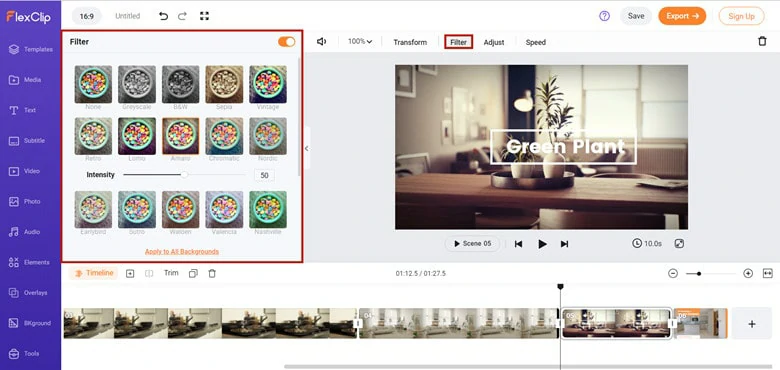Screen dimensions: 780x370
Task: Click the Intensity slider track
Action: coord(184,175)
